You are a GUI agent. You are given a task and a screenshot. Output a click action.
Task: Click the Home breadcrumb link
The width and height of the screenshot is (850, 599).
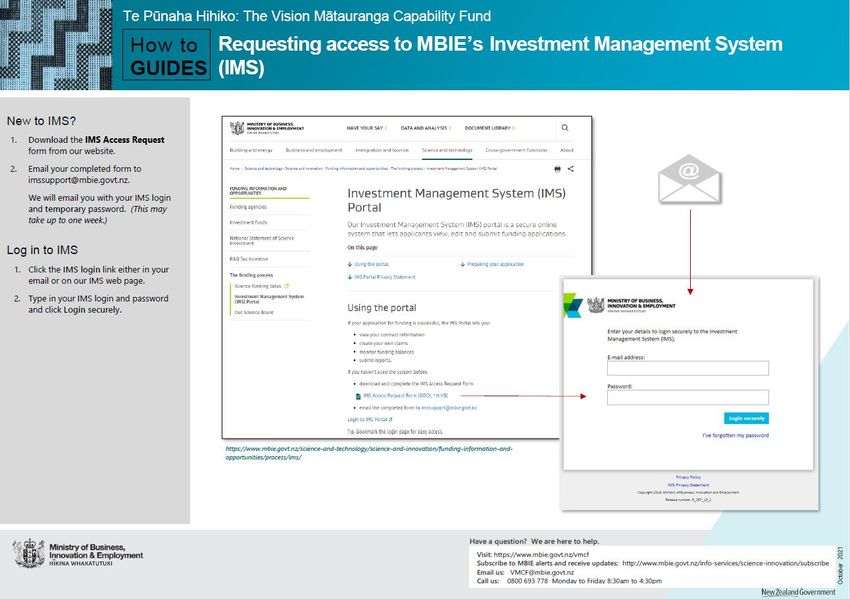[234, 169]
